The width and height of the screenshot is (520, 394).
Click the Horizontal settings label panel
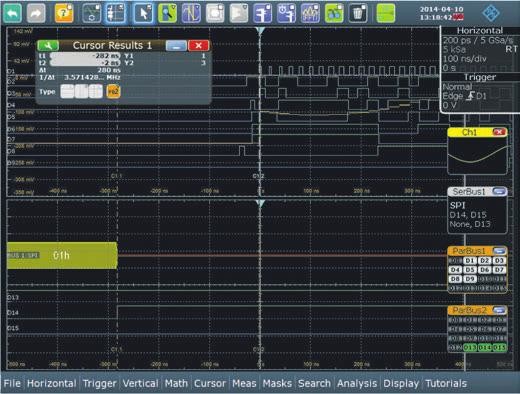(480, 49)
